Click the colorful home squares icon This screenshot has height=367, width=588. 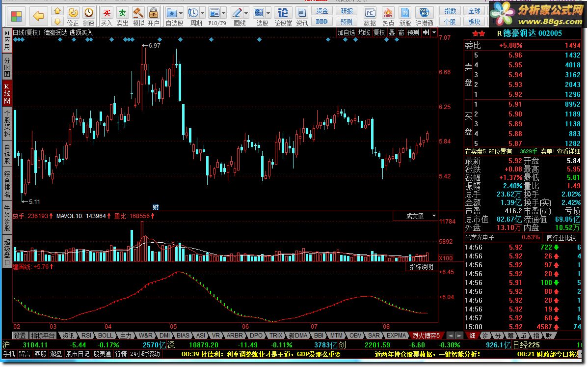pos(16,16)
